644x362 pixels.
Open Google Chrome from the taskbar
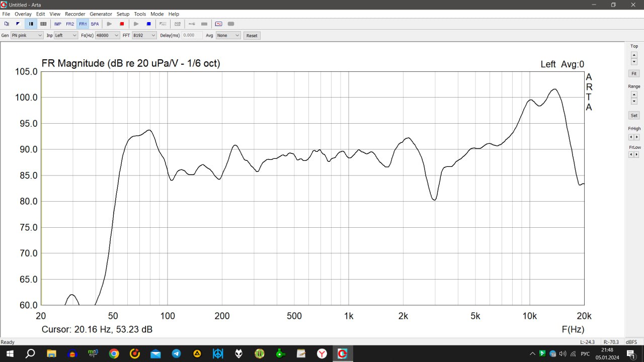[114, 354]
